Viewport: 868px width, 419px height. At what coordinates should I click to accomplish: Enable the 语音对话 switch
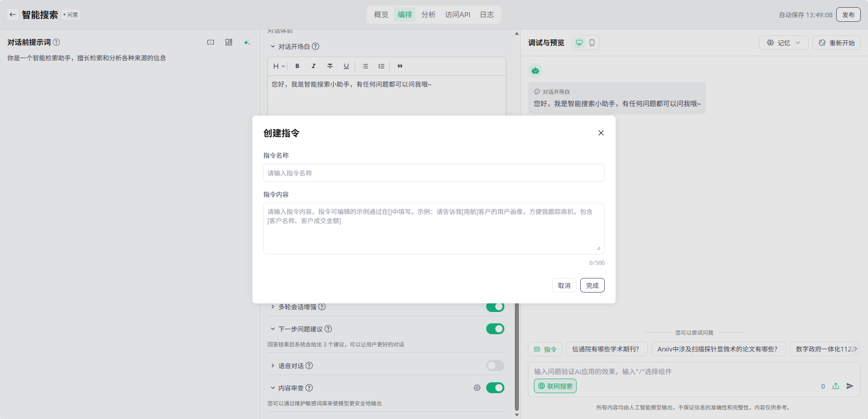pyautogui.click(x=495, y=365)
